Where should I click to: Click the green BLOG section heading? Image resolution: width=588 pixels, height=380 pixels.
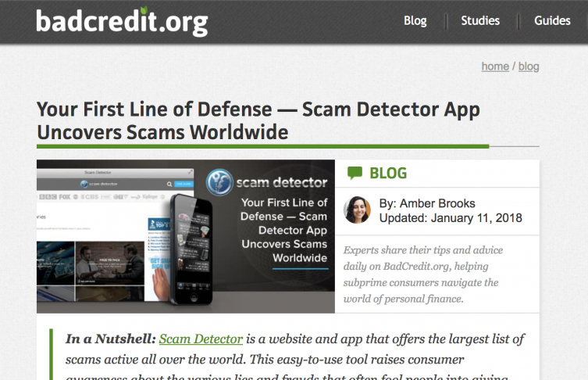coord(388,173)
